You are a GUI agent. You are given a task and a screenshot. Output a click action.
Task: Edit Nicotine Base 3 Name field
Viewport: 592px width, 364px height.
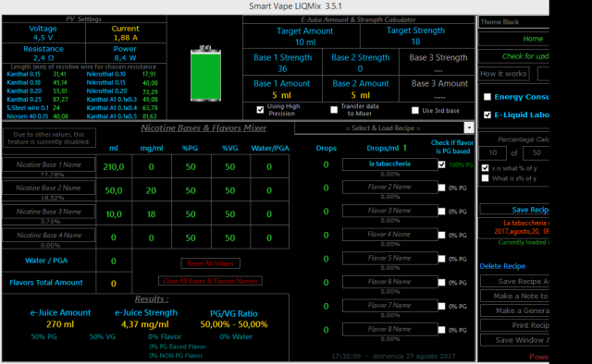(x=49, y=212)
